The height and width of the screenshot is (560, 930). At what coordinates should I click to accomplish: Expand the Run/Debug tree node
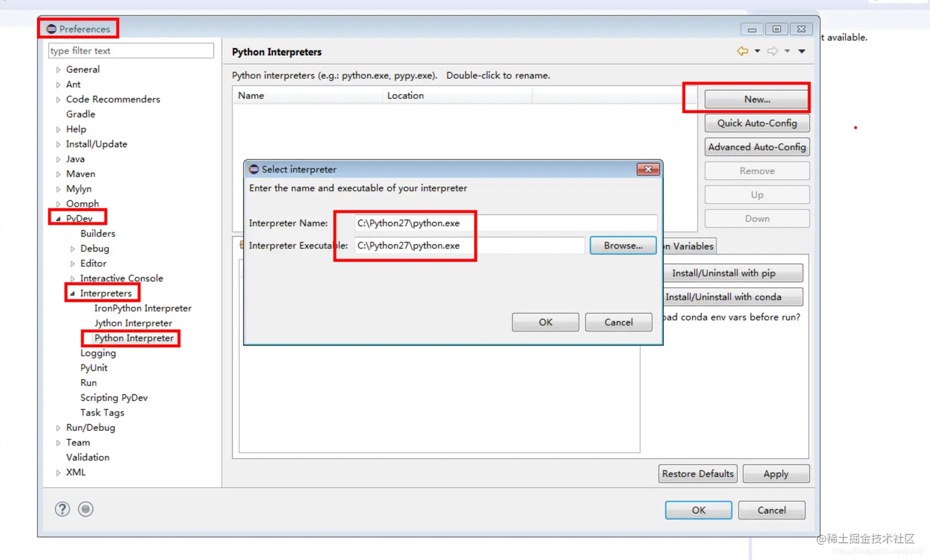(58, 428)
